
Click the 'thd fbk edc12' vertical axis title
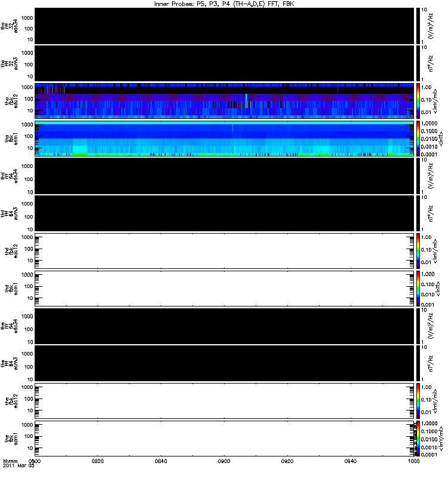11,251
